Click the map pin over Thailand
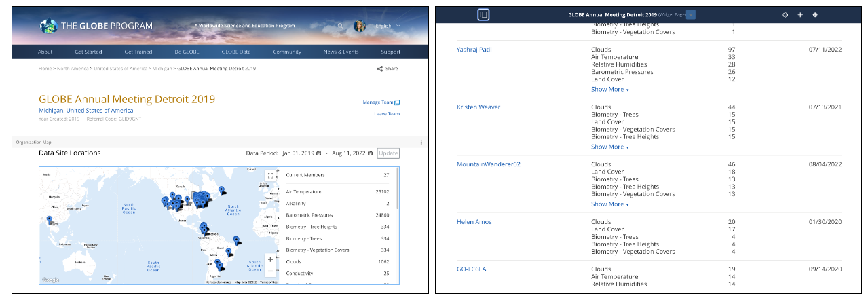The width and height of the screenshot is (868, 300). pos(50,220)
